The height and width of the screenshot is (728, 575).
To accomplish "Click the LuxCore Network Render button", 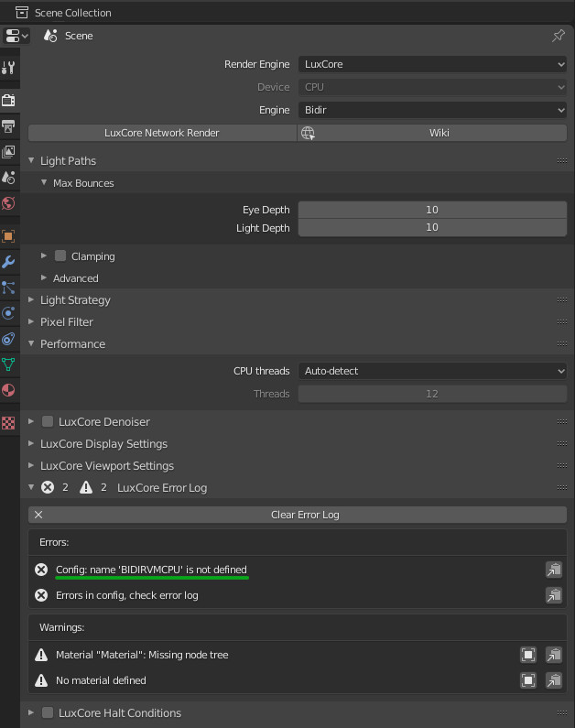I will [x=162, y=133].
